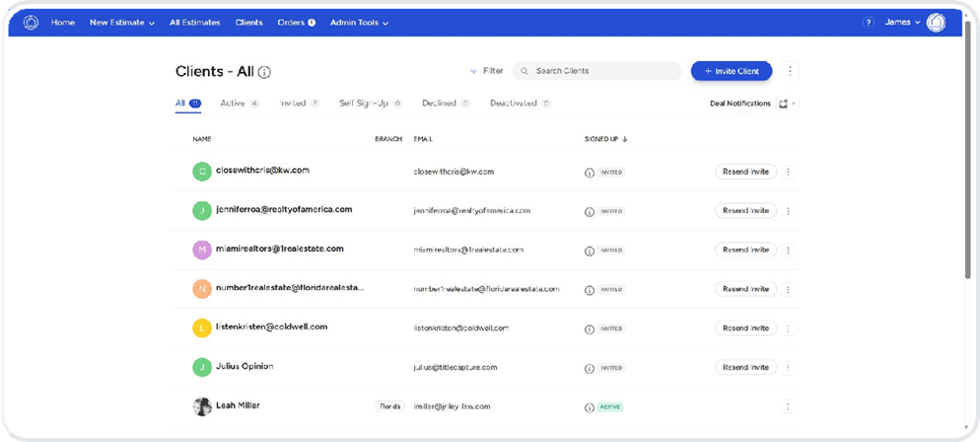
Task: Click the Leah Miller client name
Action: point(239,405)
